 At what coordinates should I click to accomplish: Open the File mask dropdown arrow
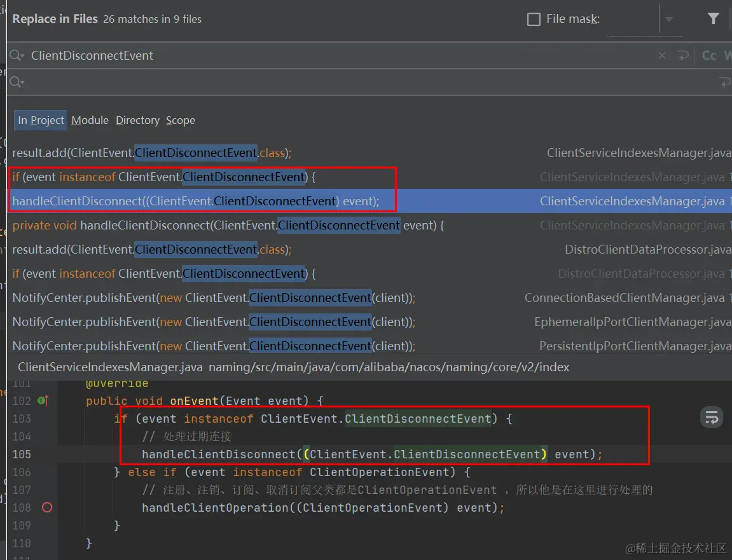click(x=669, y=20)
